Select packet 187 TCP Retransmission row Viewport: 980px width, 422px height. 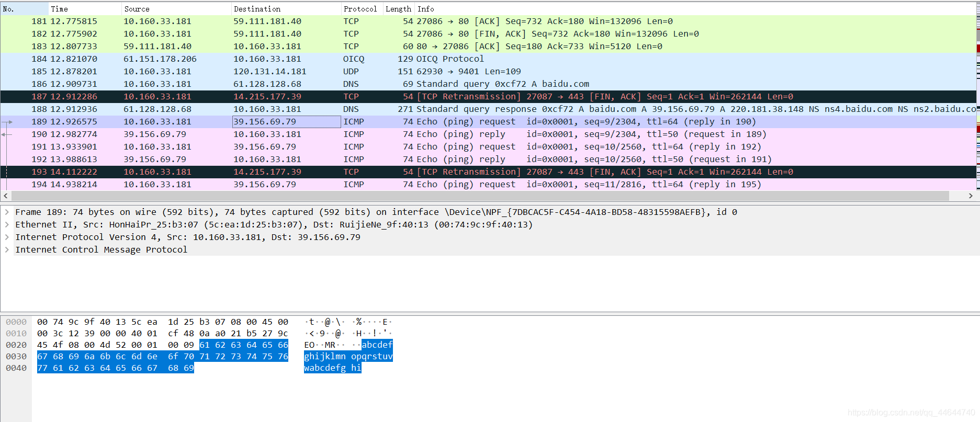click(488, 97)
